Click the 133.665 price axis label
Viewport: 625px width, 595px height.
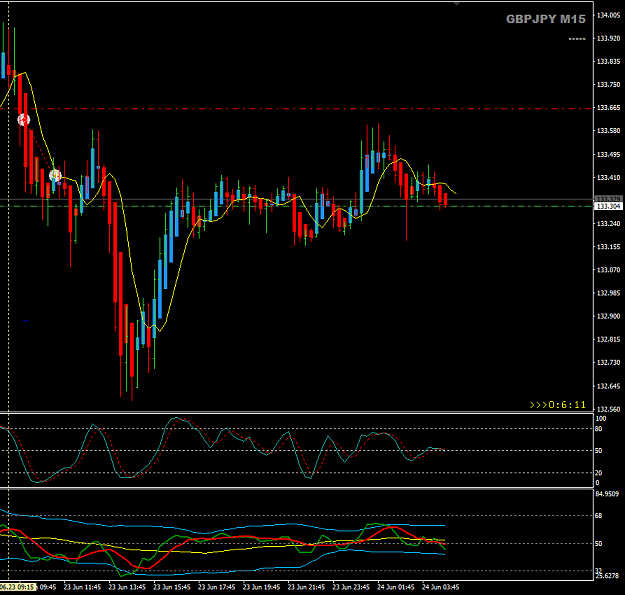[608, 108]
